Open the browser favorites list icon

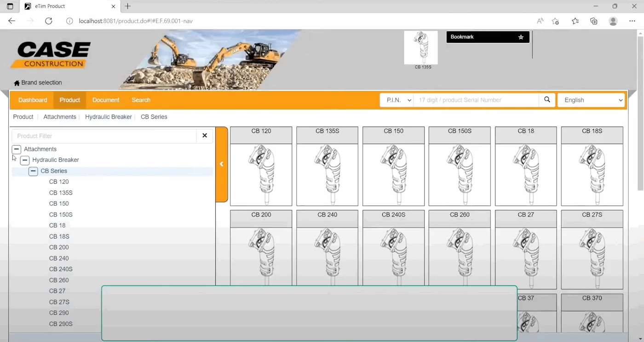tap(575, 21)
